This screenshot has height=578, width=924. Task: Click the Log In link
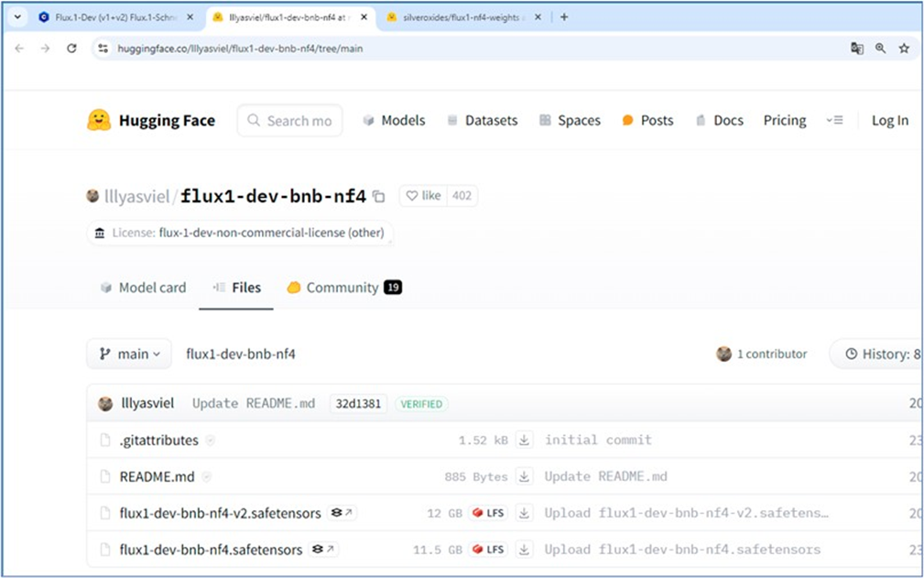point(890,120)
